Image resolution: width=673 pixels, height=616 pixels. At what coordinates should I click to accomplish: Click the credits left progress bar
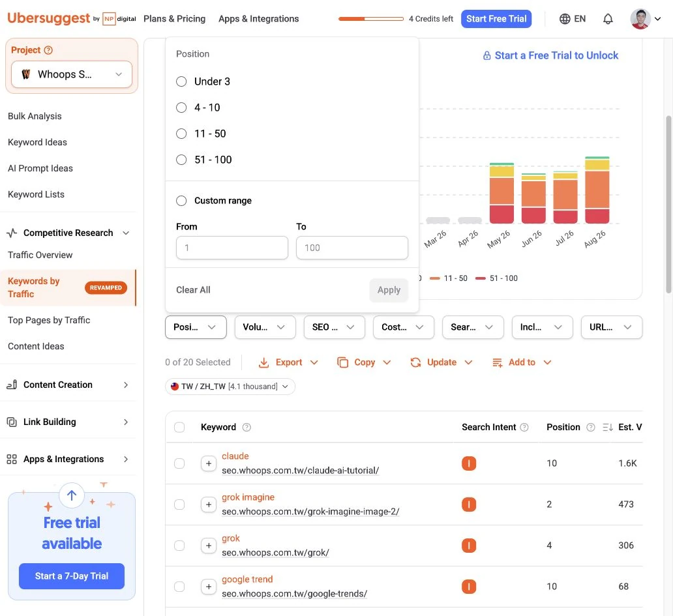pyautogui.click(x=371, y=19)
